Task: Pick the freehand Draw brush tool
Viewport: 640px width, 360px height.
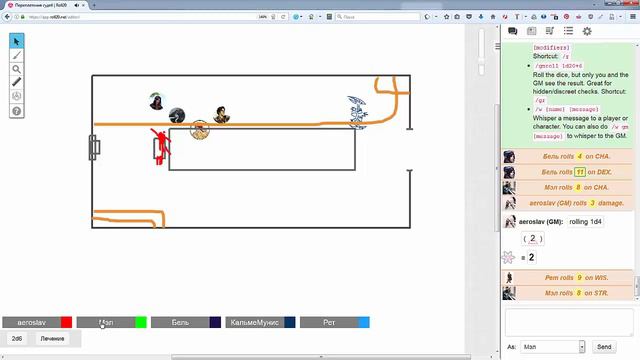Action: coord(16,56)
